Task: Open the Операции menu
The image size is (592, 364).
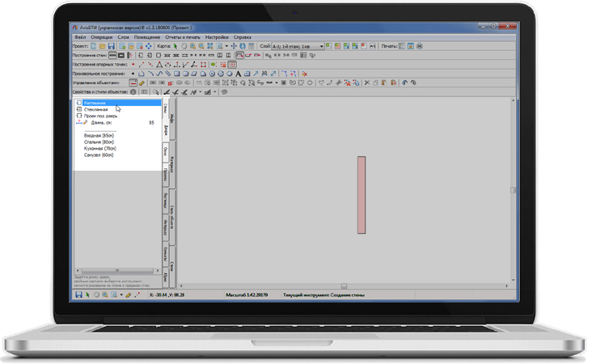Action: click(x=102, y=37)
